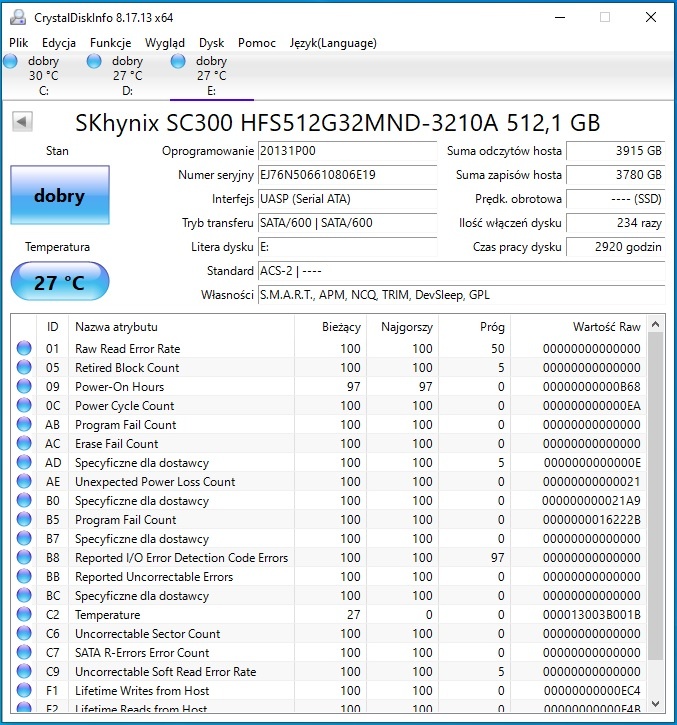This screenshot has height=725, width=677.
Task: Click status orb for Lifetime Writes from Host
Action: 24,690
